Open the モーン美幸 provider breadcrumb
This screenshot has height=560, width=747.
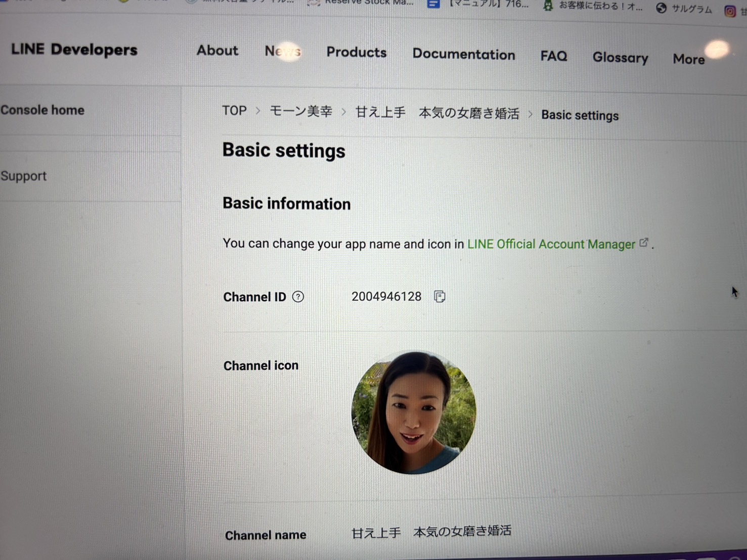(300, 111)
